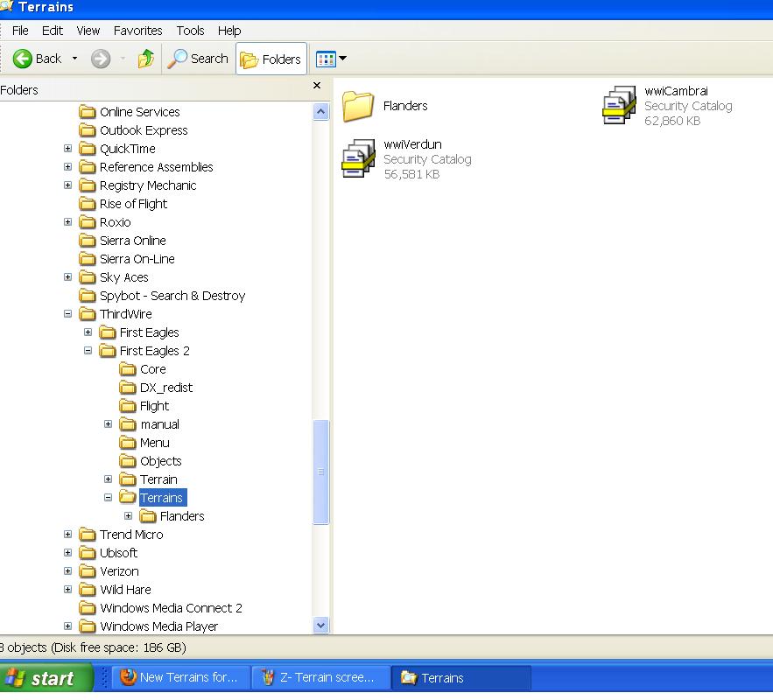Open the Help menu
The image size is (773, 700).
point(229,31)
